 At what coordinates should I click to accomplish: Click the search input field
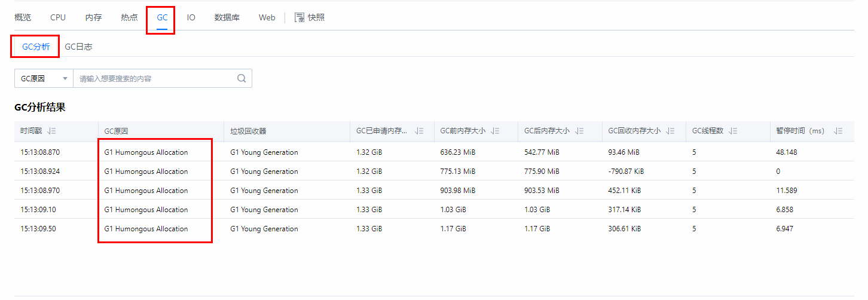155,78
